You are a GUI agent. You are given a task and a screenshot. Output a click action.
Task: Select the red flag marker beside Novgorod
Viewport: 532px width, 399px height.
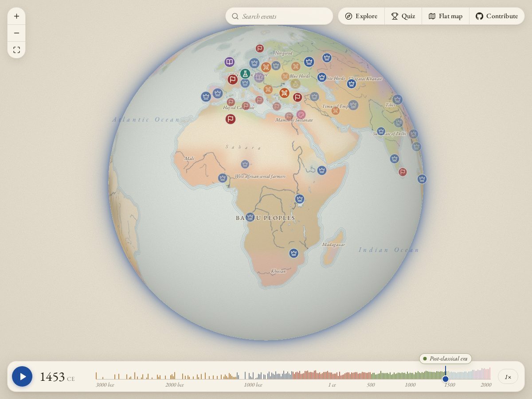pos(260,48)
